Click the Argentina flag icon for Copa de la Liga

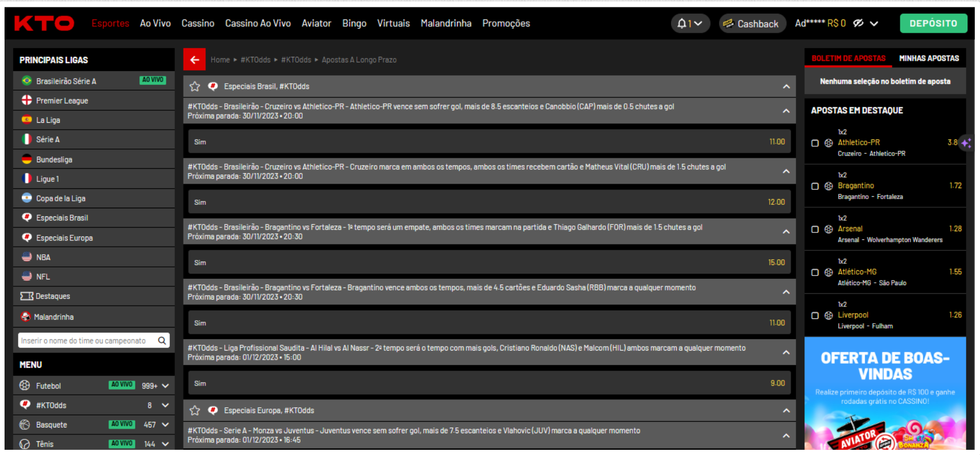point(26,199)
